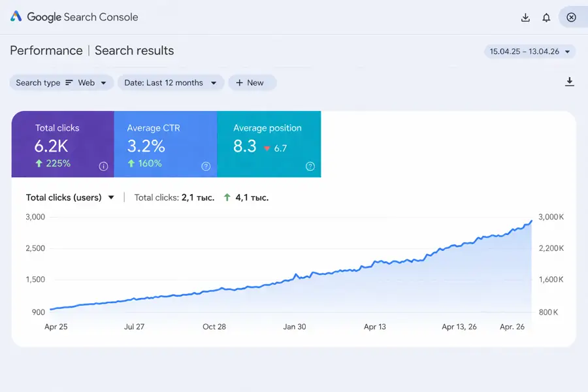This screenshot has height=392, width=588.
Task: Open notifications via the bell icon
Action: click(x=546, y=17)
